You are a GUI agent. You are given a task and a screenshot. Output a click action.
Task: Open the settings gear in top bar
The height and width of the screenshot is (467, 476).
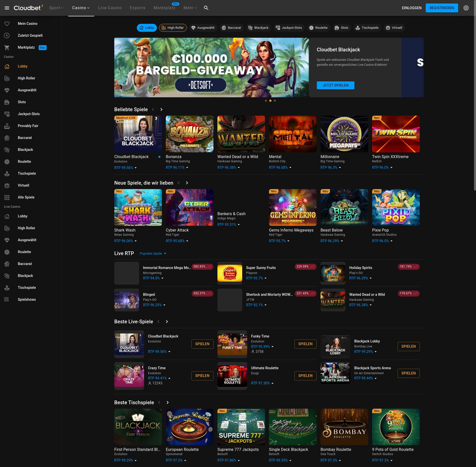(466, 8)
